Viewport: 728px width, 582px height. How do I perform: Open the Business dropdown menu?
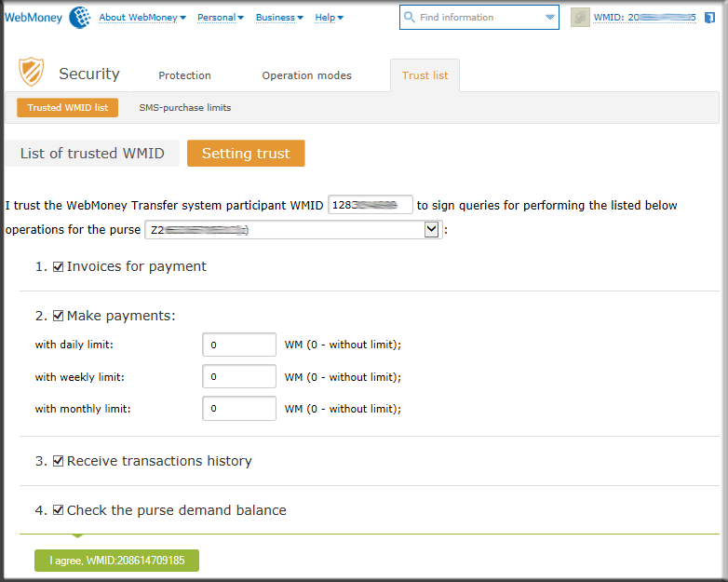279,18
